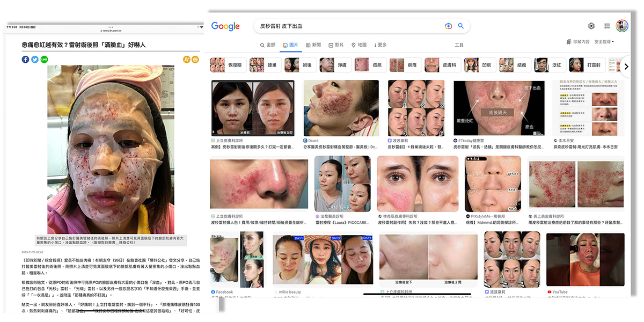The image size is (644, 322).
Task: Open the Dcard image result thumbnail
Action: click(341, 108)
